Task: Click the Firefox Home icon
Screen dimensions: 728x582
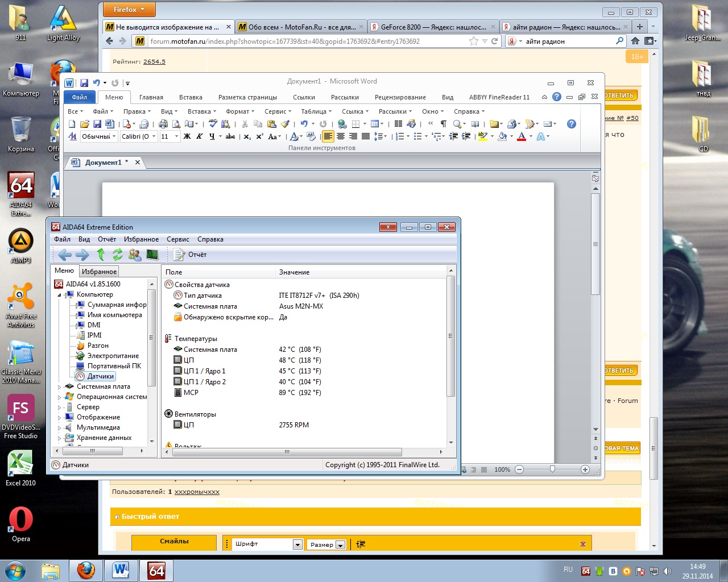Action: (635, 41)
